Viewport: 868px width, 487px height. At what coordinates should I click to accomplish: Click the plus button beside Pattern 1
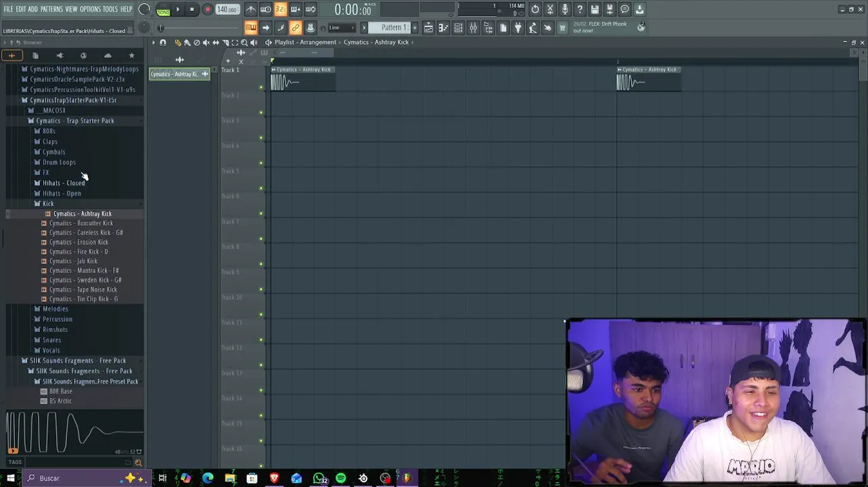[415, 28]
